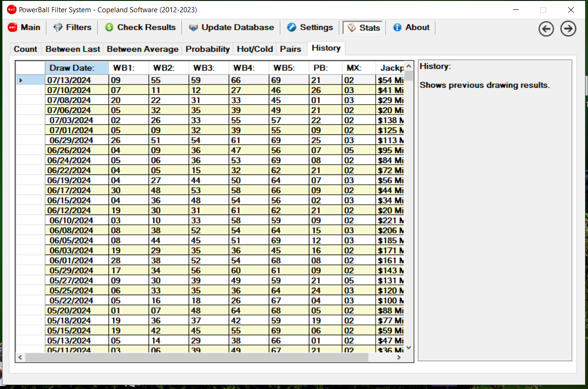Select draw date cell 06/05/2024
Image resolution: width=588 pixels, height=389 pixels.
(77, 240)
